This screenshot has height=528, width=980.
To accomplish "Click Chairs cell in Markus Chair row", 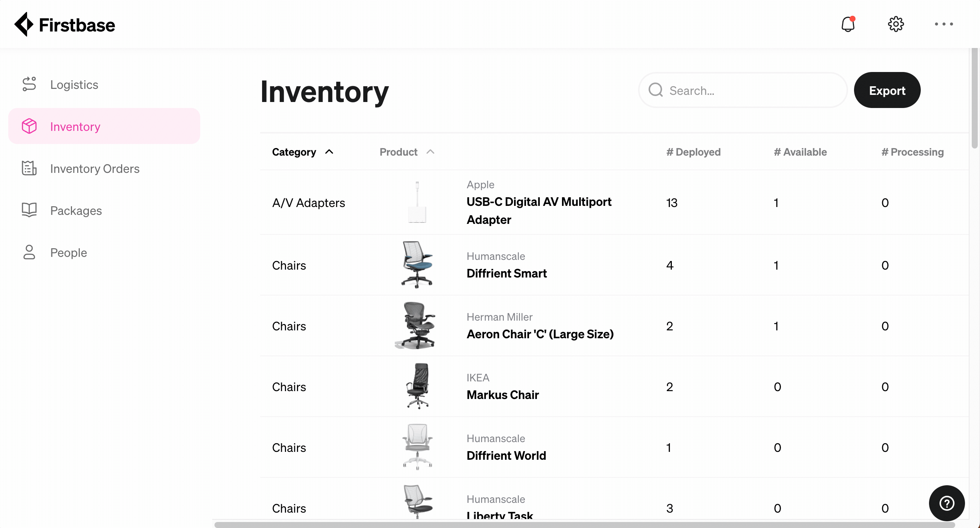I will [289, 387].
